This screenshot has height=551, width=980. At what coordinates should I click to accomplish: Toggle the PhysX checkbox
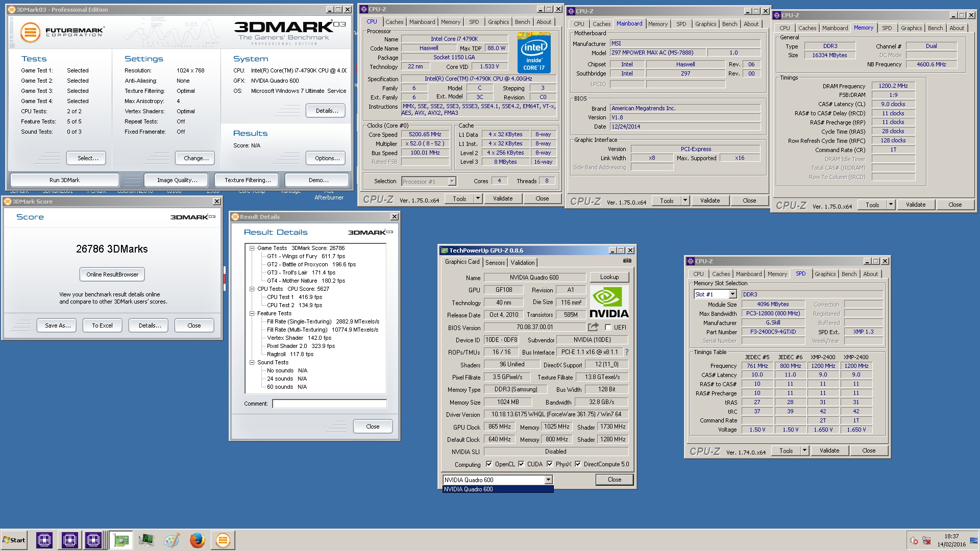click(550, 464)
